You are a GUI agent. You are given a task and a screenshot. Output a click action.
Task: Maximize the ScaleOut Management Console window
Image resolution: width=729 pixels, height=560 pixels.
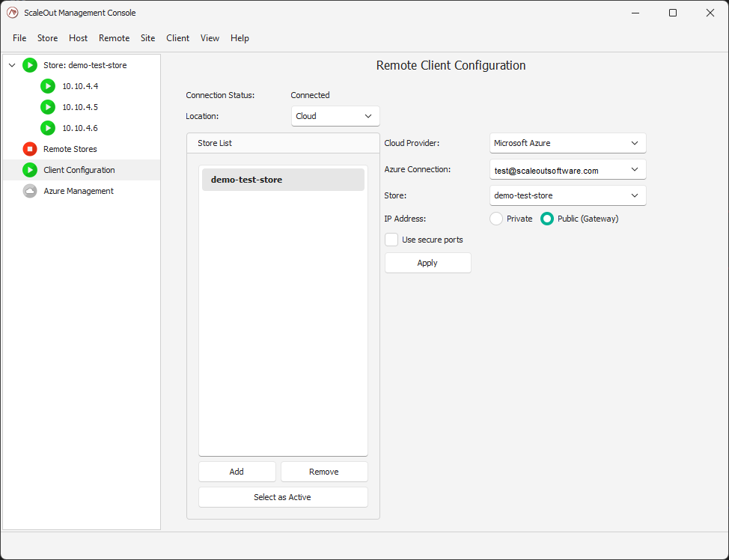(x=673, y=13)
